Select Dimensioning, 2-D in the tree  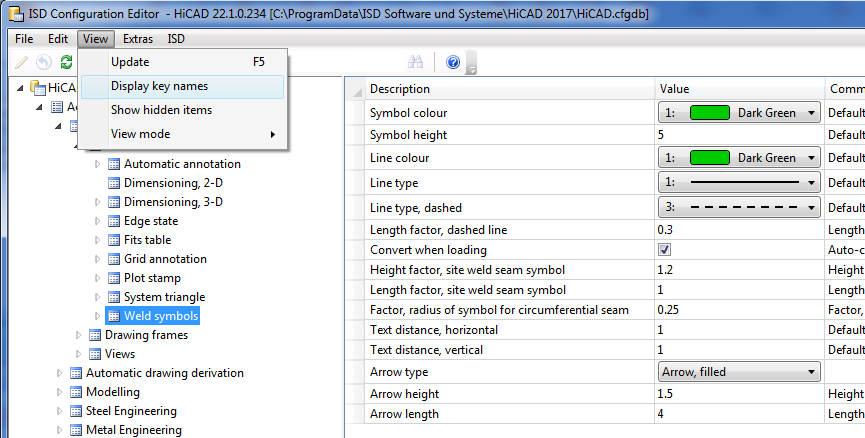click(172, 183)
